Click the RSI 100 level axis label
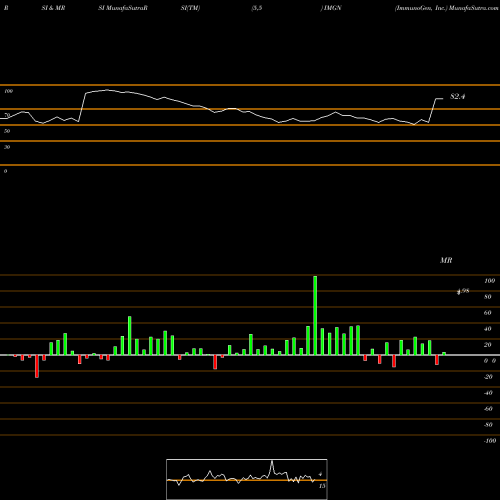Screen dimensions: 500x500 [8, 91]
